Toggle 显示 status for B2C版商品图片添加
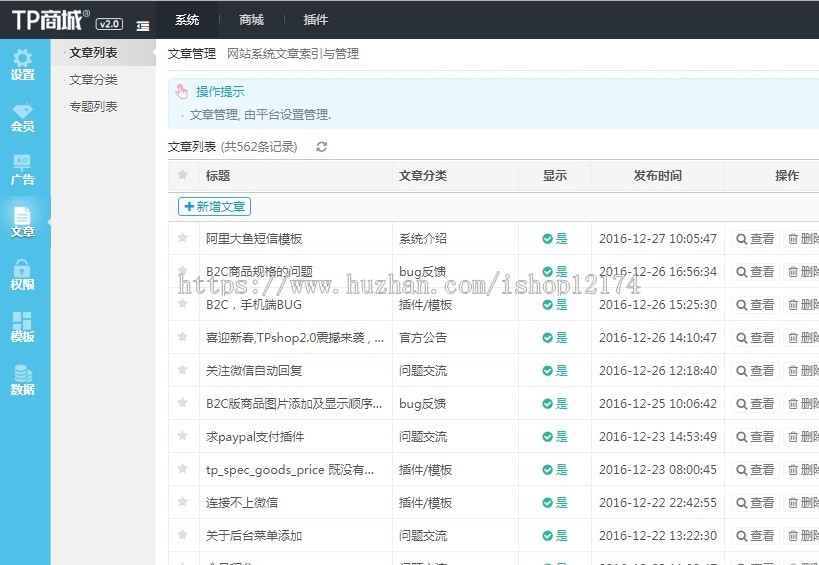This screenshot has width=819, height=565. (555, 404)
